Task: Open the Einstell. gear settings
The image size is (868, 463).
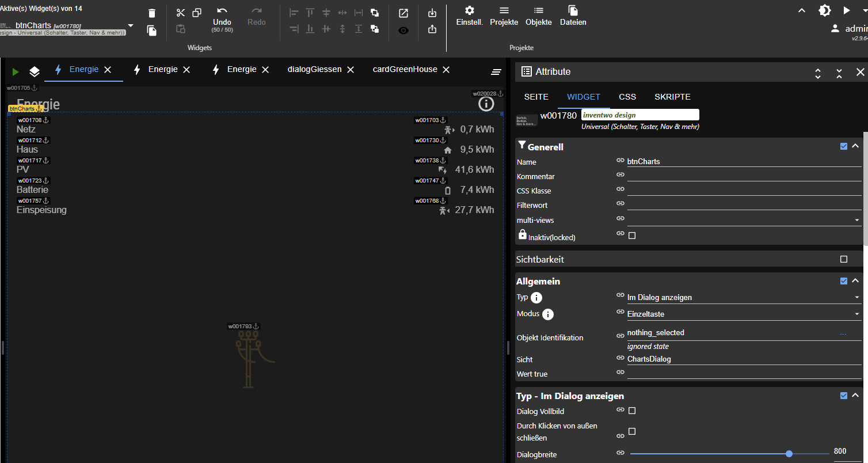Action: (469, 10)
